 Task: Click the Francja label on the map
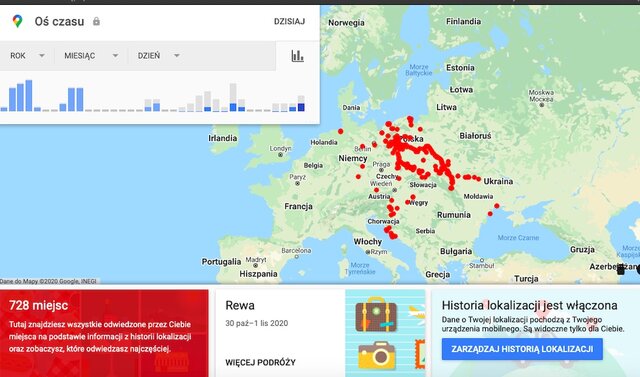point(298,206)
